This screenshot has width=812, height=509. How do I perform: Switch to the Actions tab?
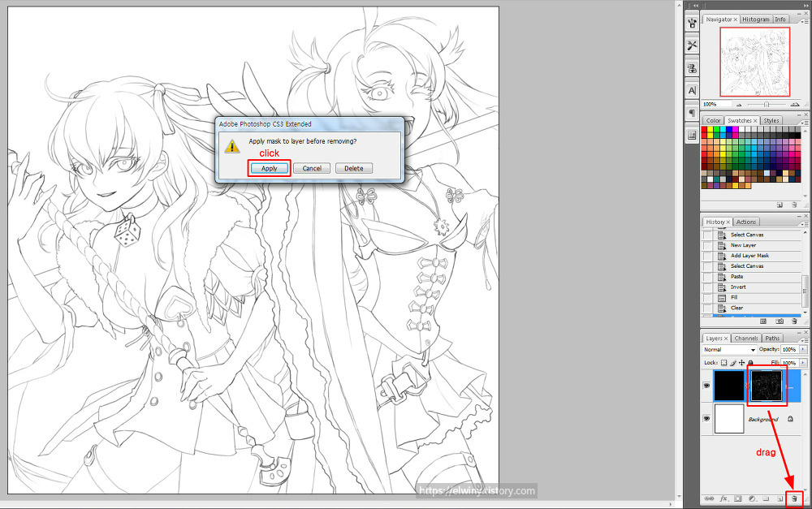(x=746, y=222)
